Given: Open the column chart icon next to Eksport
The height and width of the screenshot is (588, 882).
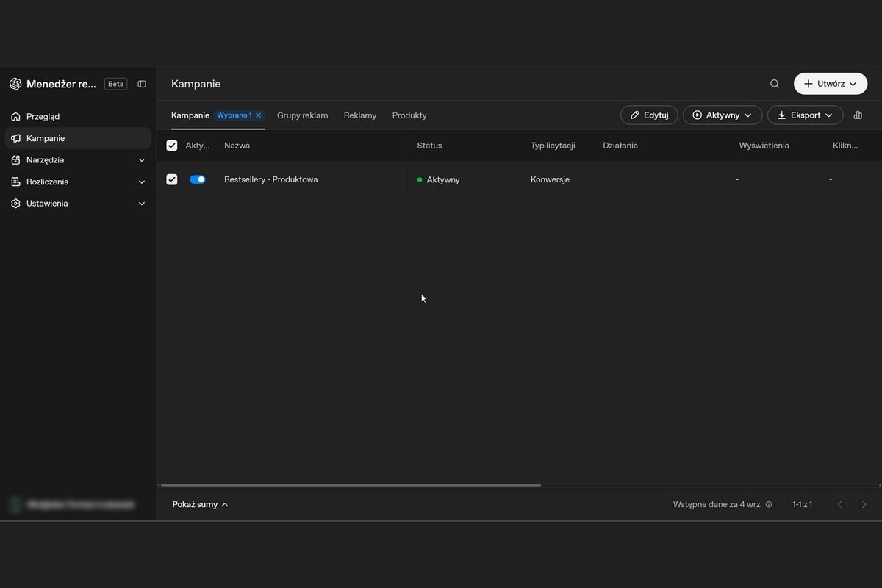Looking at the screenshot, I should coord(858,115).
